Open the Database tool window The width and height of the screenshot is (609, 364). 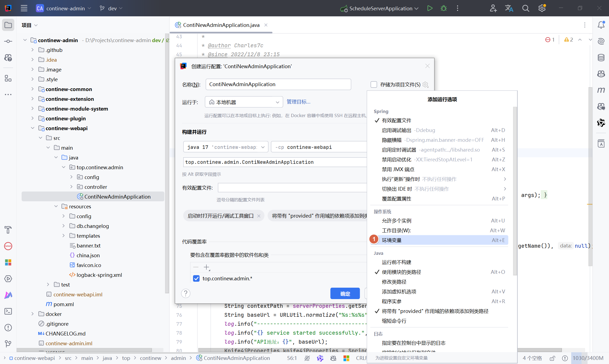pyautogui.click(x=601, y=58)
